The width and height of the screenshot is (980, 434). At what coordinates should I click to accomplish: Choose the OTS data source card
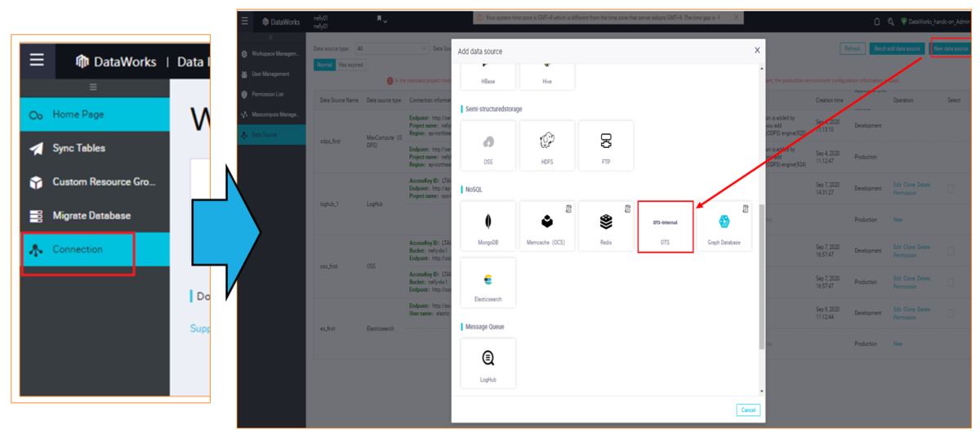[665, 226]
